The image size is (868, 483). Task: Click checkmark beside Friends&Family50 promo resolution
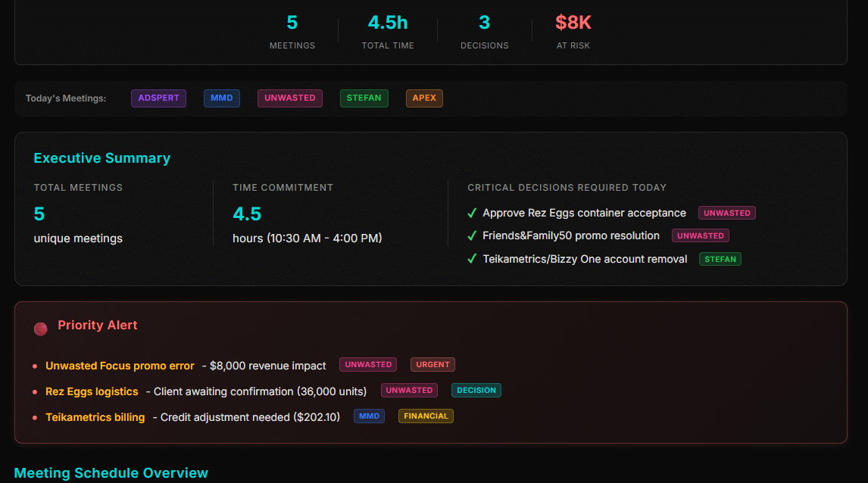(472, 236)
